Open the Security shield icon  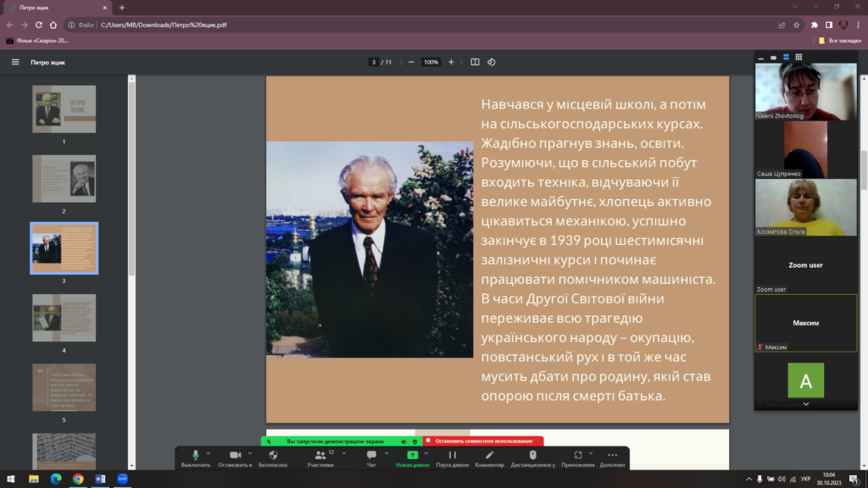(x=274, y=456)
